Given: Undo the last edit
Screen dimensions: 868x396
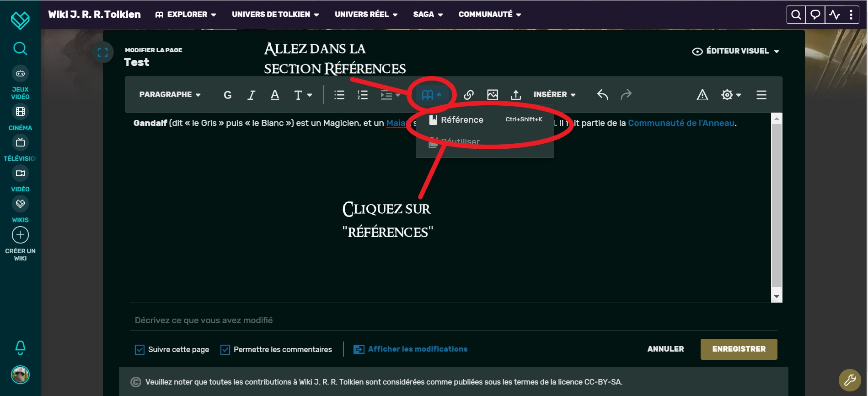Looking at the screenshot, I should (x=603, y=95).
